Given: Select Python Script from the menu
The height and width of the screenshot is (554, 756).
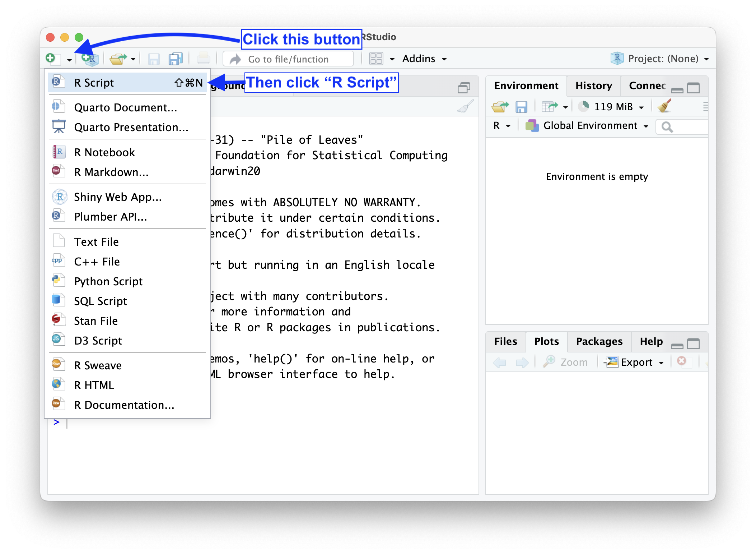Looking at the screenshot, I should click(x=108, y=281).
